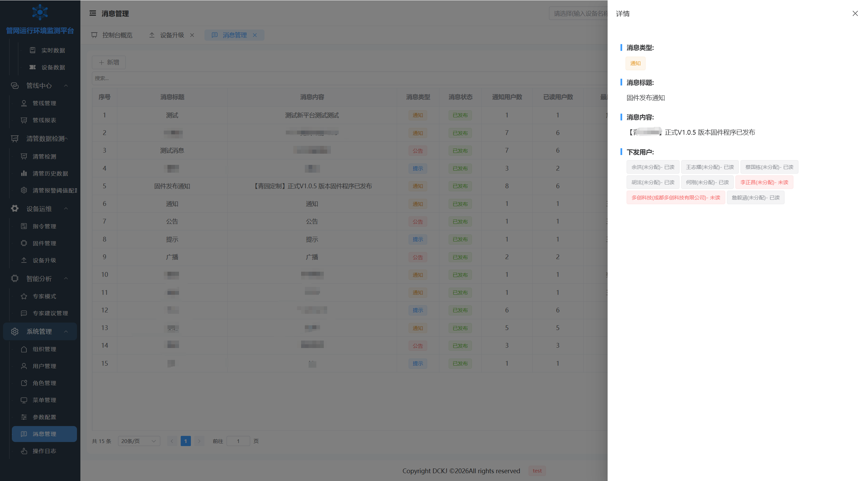Screen dimensions: 868x481
Task: Switch to the 设备升级 tab
Action: pyautogui.click(x=172, y=35)
